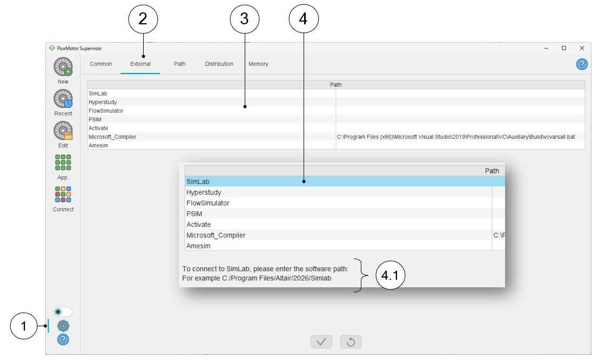605x364 pixels.
Task: Switch to the Path tab
Action: click(180, 64)
